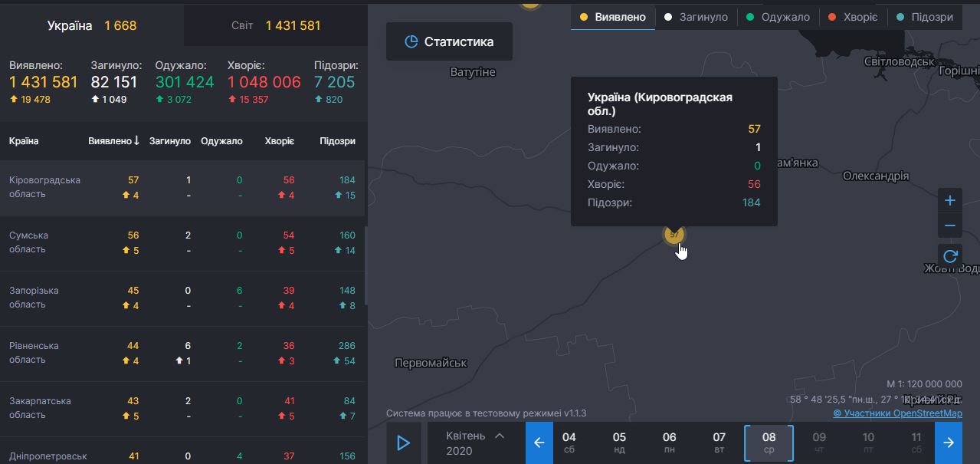Viewport: 980px width, 464px height.
Task: Select date 07 вт on timeline
Action: coord(719,443)
